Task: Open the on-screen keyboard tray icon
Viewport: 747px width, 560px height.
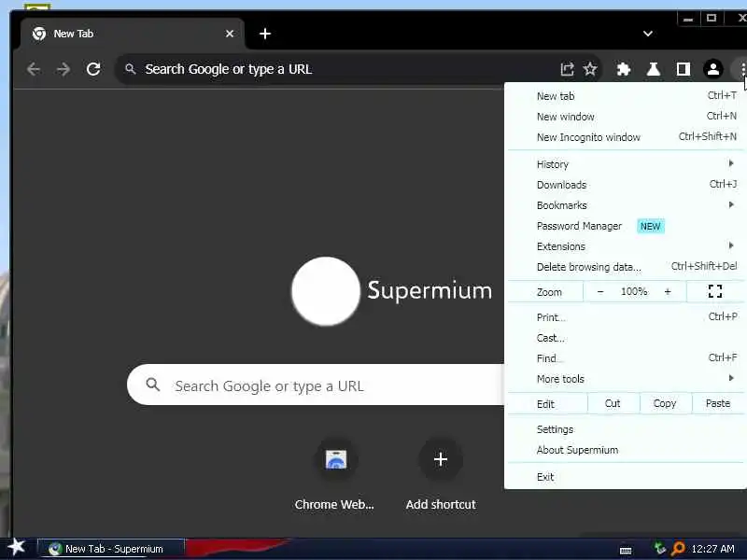Action: tap(626, 551)
